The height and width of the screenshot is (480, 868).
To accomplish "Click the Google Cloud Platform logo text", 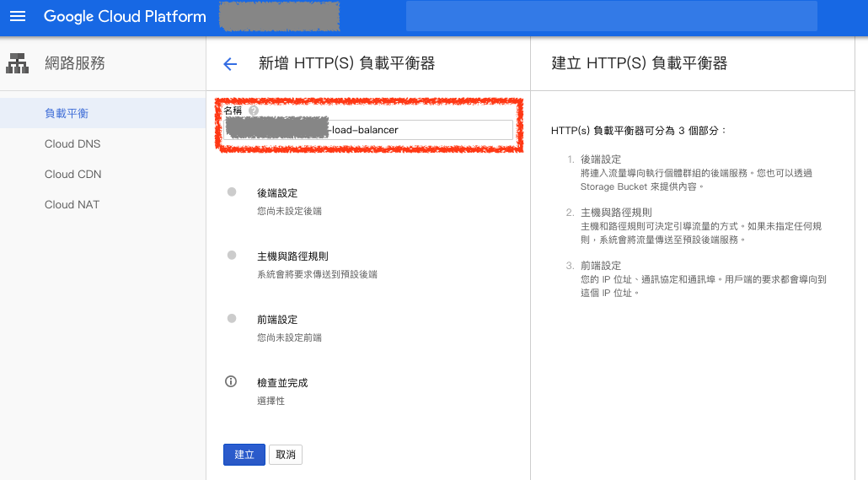I will point(125,17).
